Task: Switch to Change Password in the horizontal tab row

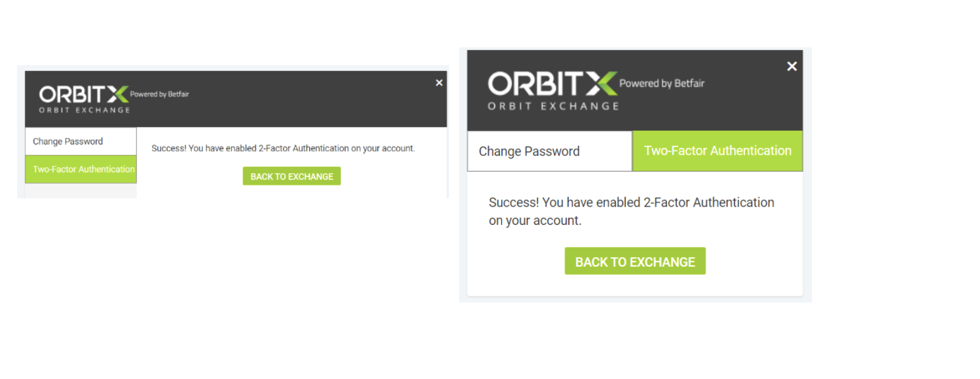Action: point(549,152)
